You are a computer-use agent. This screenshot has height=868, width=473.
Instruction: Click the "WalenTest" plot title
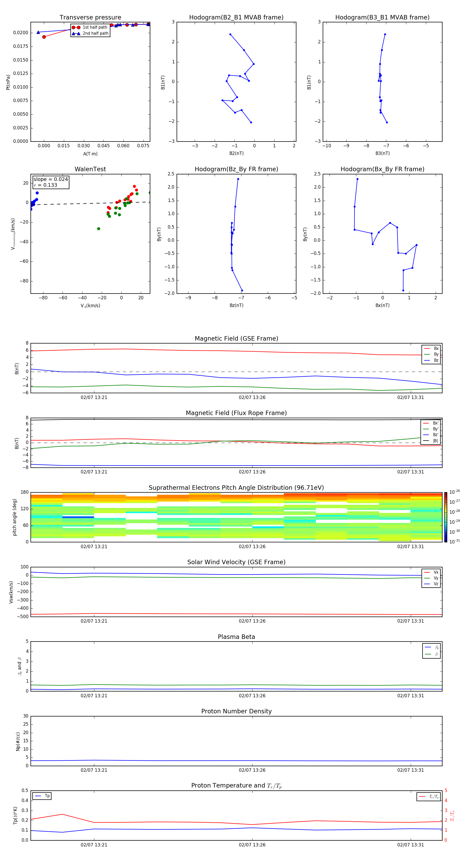coord(90,169)
